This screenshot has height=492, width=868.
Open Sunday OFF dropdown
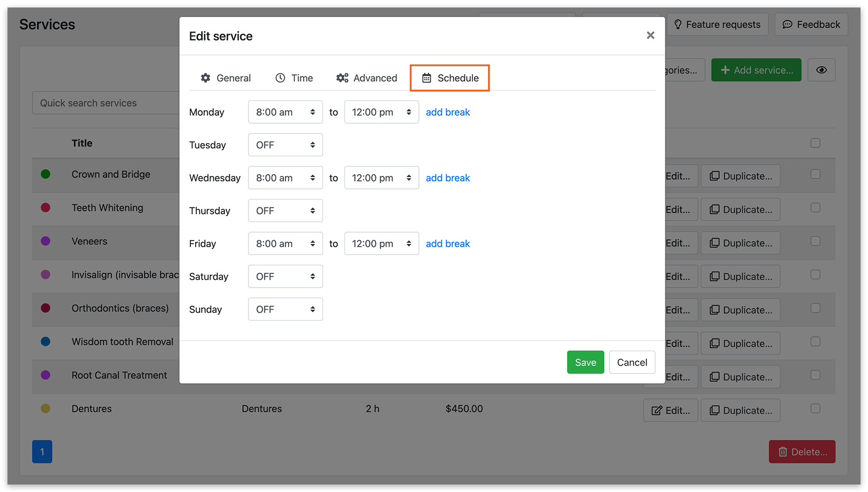click(x=285, y=309)
